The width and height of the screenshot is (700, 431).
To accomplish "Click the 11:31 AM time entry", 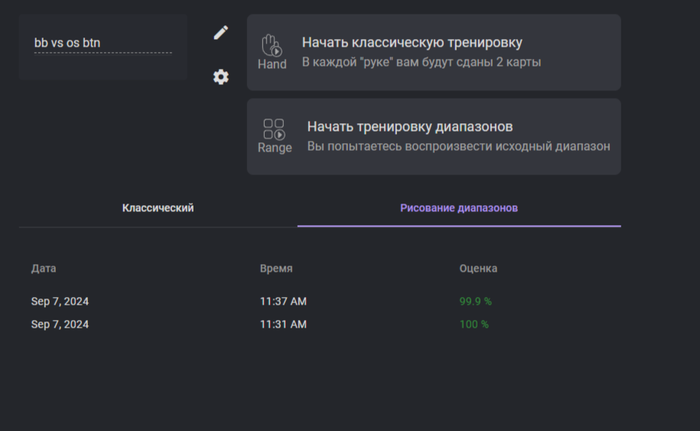I will click(x=283, y=324).
